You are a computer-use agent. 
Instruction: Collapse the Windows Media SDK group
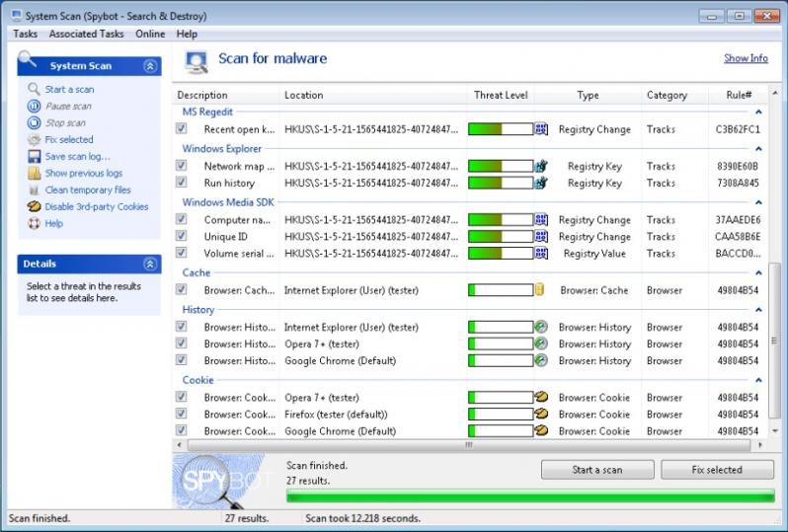pos(758,202)
